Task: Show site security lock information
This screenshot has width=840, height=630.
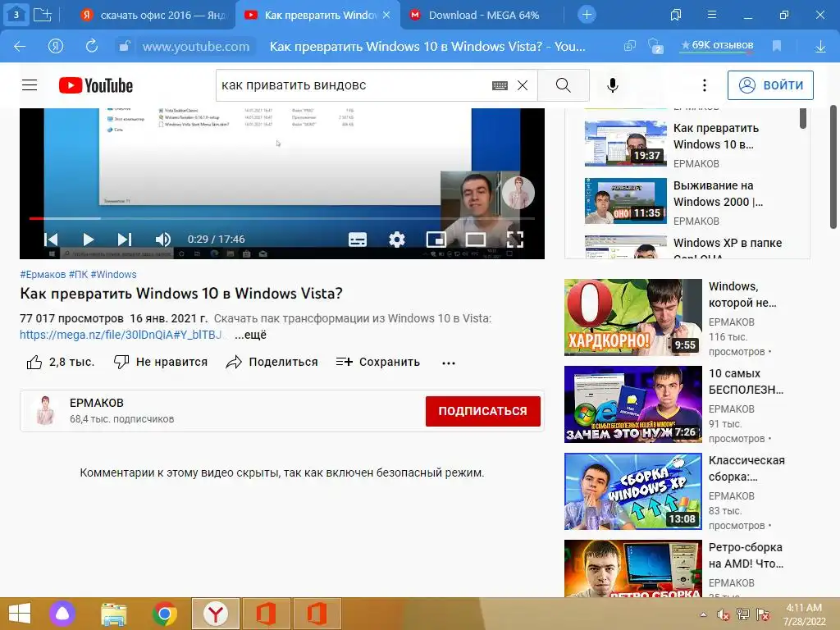Action: (x=125, y=46)
